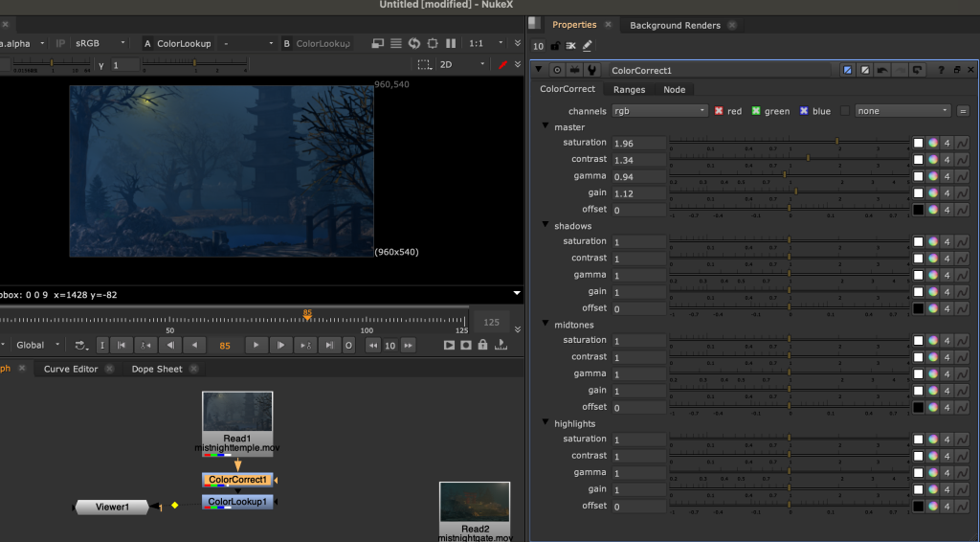The height and width of the screenshot is (542, 980).
Task: Jump to last frame of timeline
Action: pos(329,345)
